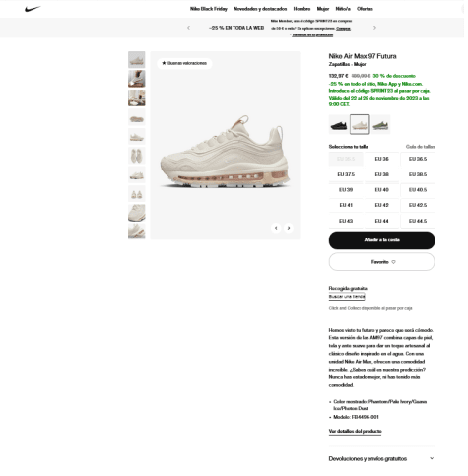
Task: Open Ver detalles del producto link
Action: click(355, 431)
